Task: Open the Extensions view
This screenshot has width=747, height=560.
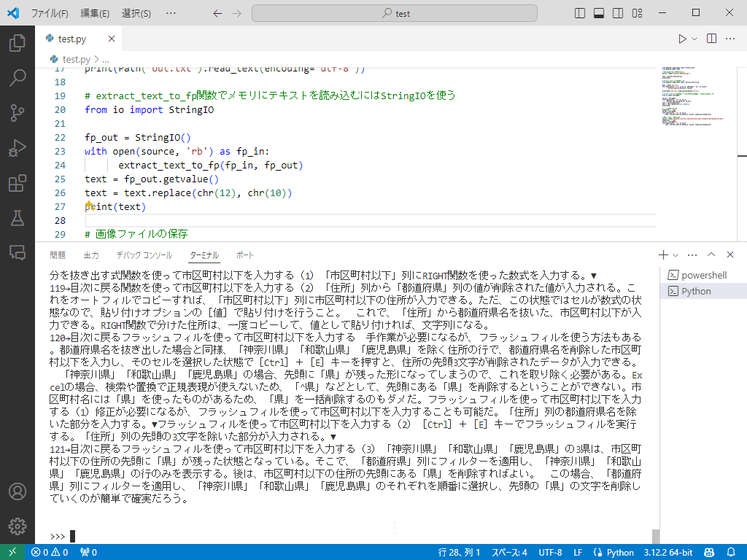Action: pos(17,183)
